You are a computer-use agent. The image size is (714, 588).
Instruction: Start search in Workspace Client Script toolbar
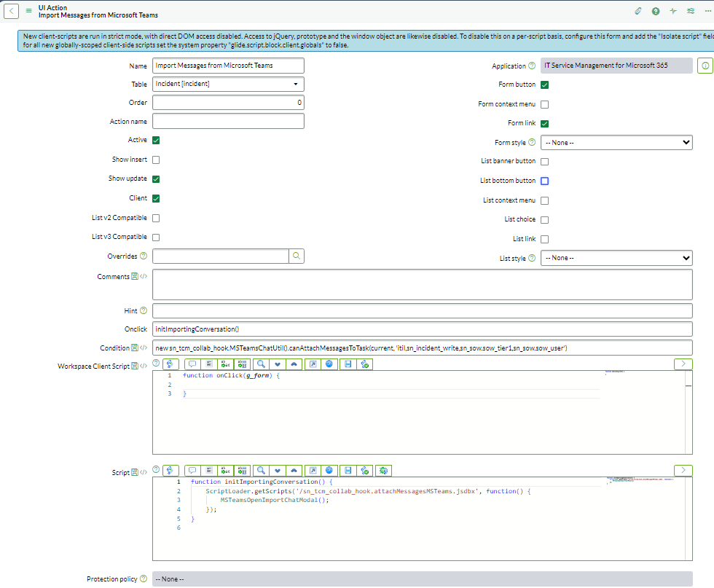tap(261, 364)
